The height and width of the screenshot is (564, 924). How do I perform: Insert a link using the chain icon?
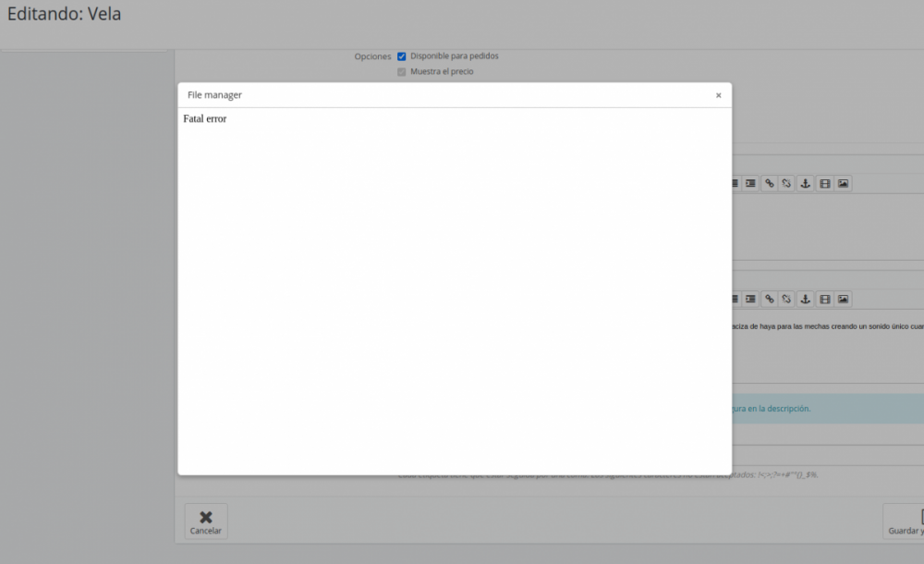pyautogui.click(x=769, y=183)
